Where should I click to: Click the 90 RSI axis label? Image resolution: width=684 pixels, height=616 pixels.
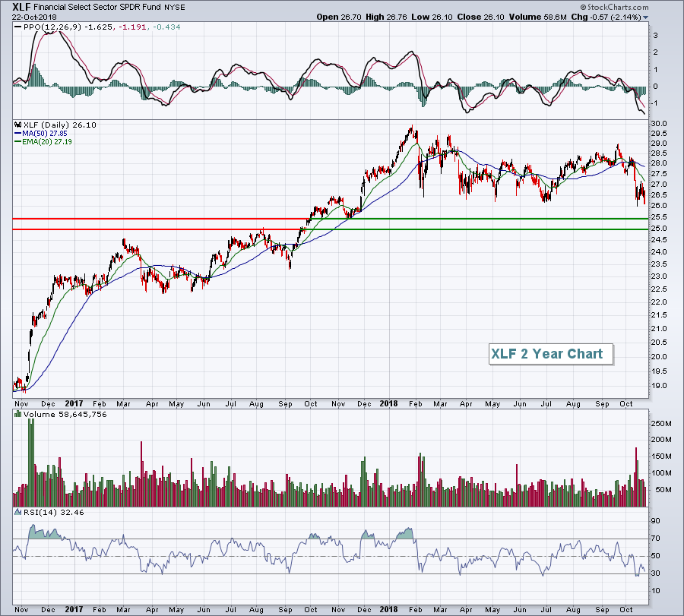[x=656, y=521]
